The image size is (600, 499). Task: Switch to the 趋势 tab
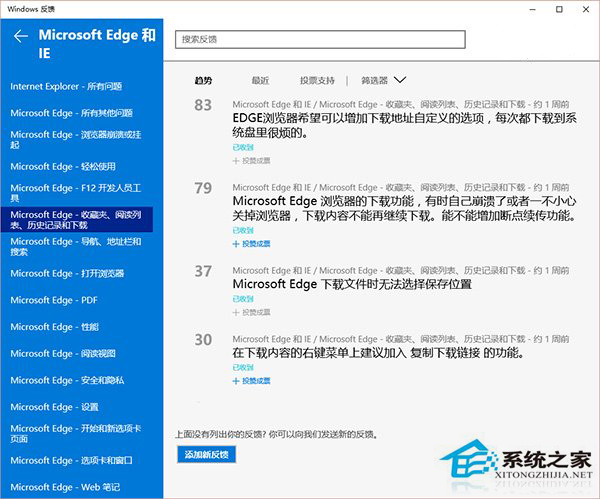point(203,80)
